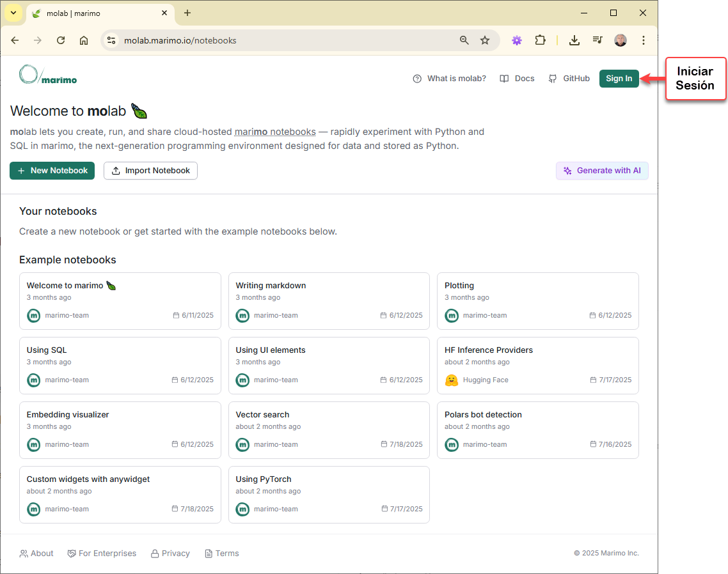Viewport: 728px width, 574px height.
Task: View site information in the address bar
Action: click(x=111, y=40)
